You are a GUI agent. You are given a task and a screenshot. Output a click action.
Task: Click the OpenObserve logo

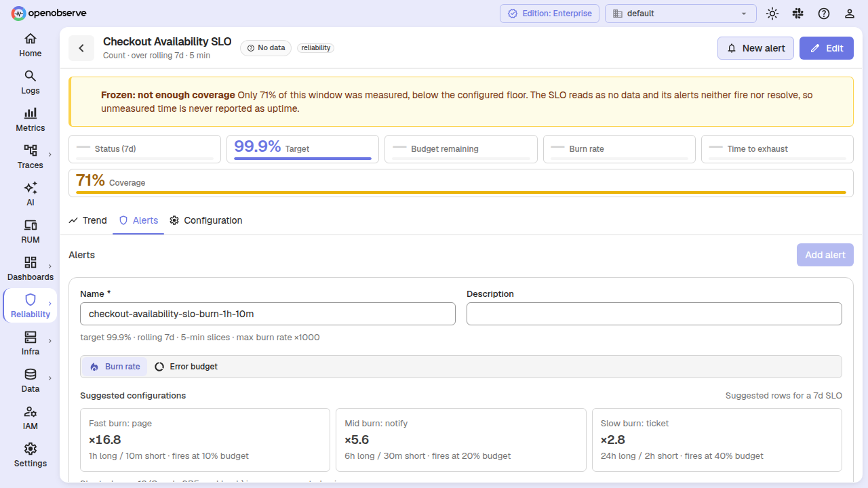pyautogui.click(x=49, y=13)
